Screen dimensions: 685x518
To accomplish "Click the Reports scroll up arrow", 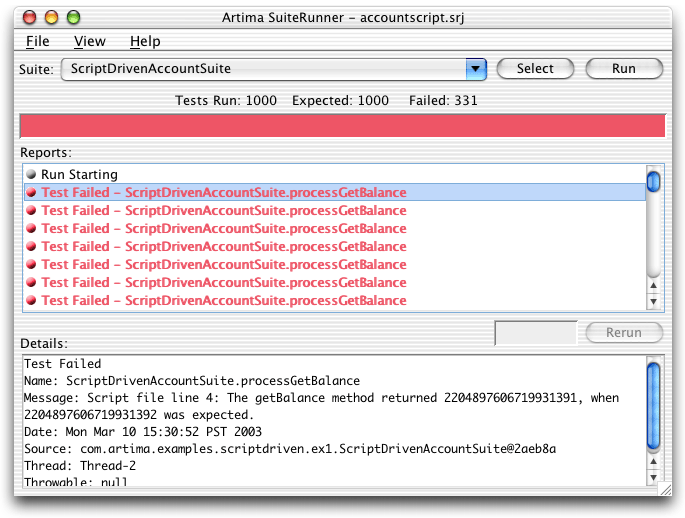I will click(x=654, y=285).
